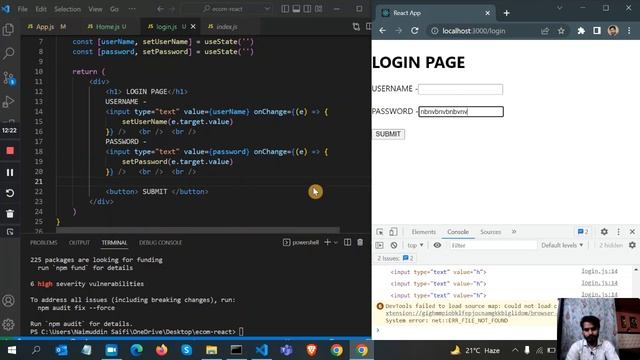Image resolution: width=640 pixels, height=360 pixels.
Task: Open Run and Debug view
Action: [x=8, y=102]
